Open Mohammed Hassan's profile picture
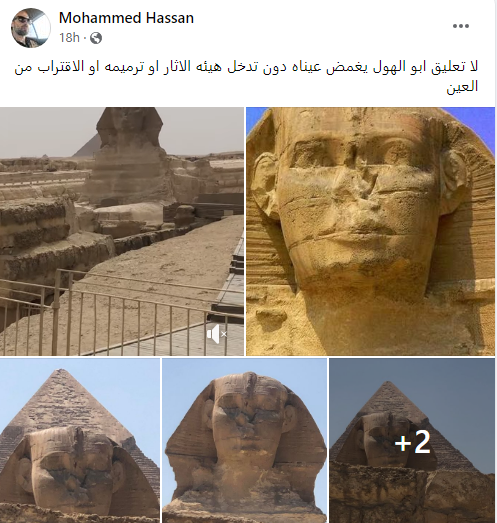Image resolution: width=497 pixels, height=523 pixels. pyautogui.click(x=31, y=28)
